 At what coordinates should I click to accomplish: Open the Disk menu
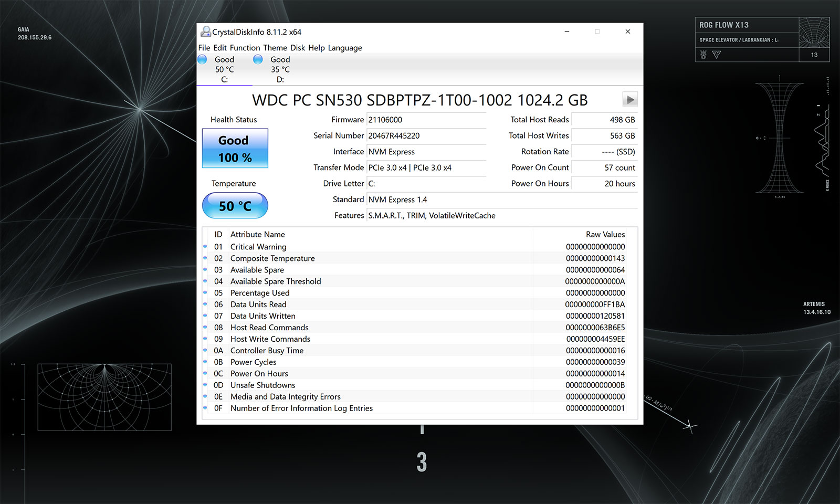pos(298,48)
